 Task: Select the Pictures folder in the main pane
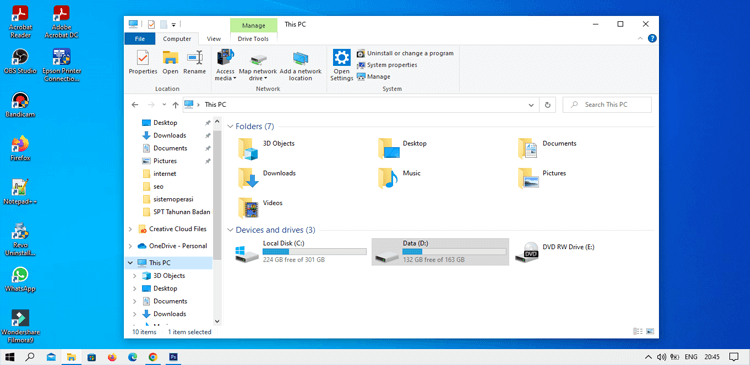542,178
